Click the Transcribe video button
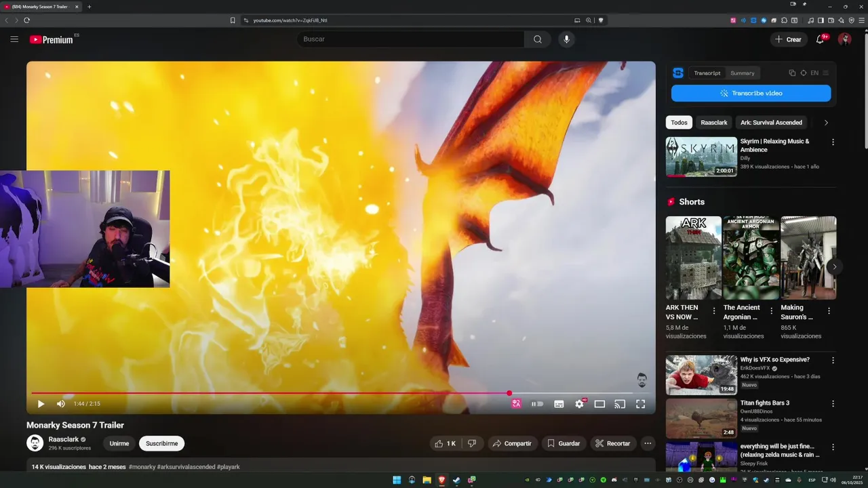The height and width of the screenshot is (488, 868). [751, 94]
